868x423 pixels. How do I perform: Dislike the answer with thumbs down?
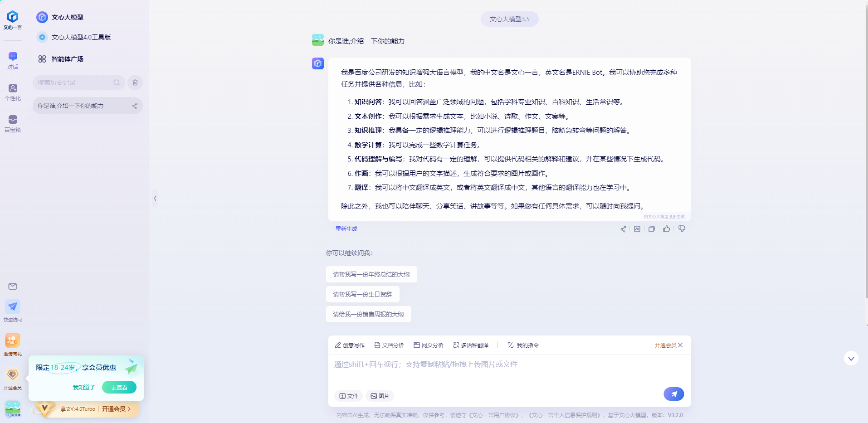(x=682, y=229)
